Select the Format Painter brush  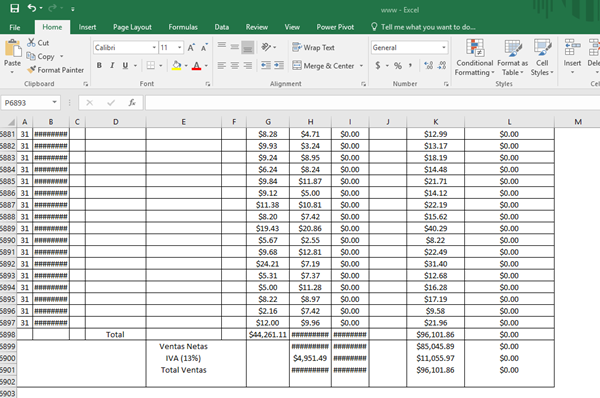click(55, 70)
